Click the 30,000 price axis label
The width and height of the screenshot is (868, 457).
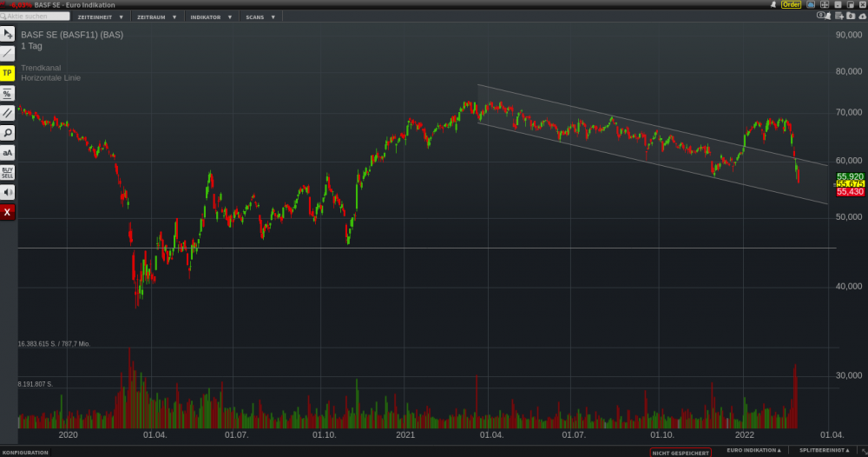(x=849, y=375)
